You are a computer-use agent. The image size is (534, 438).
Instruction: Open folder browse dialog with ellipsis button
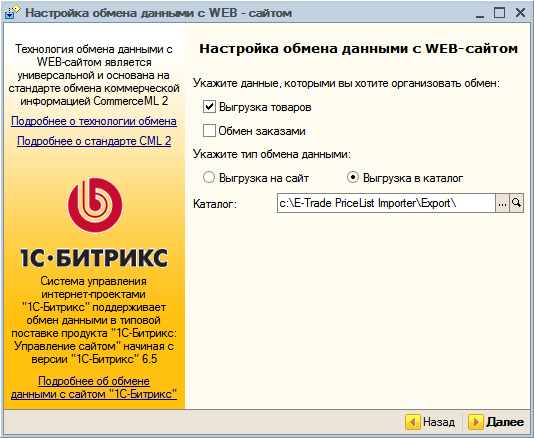click(502, 203)
